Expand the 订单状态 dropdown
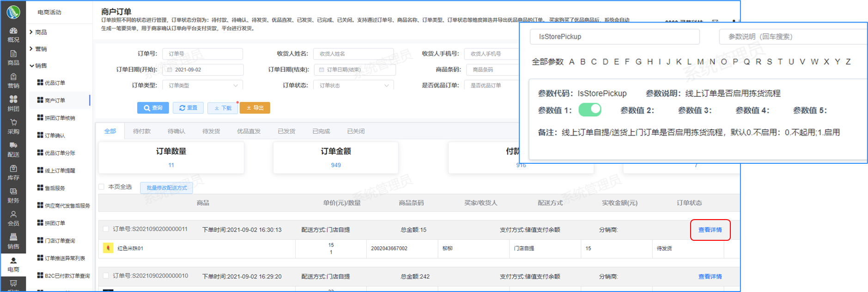Screen dimensions: 868x292 [x=353, y=85]
